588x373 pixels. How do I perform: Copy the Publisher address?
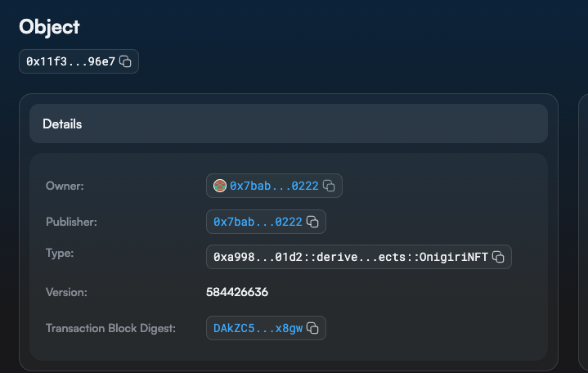[312, 222]
